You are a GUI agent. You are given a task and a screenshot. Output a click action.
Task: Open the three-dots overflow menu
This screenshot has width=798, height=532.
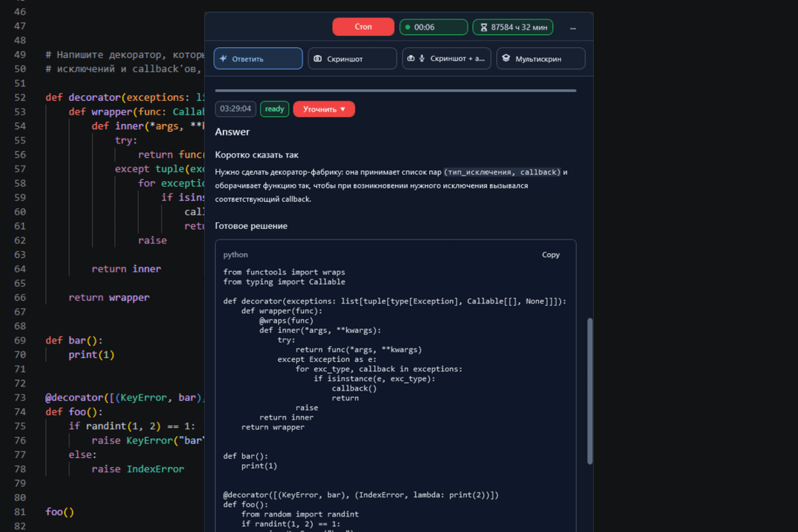(x=573, y=28)
